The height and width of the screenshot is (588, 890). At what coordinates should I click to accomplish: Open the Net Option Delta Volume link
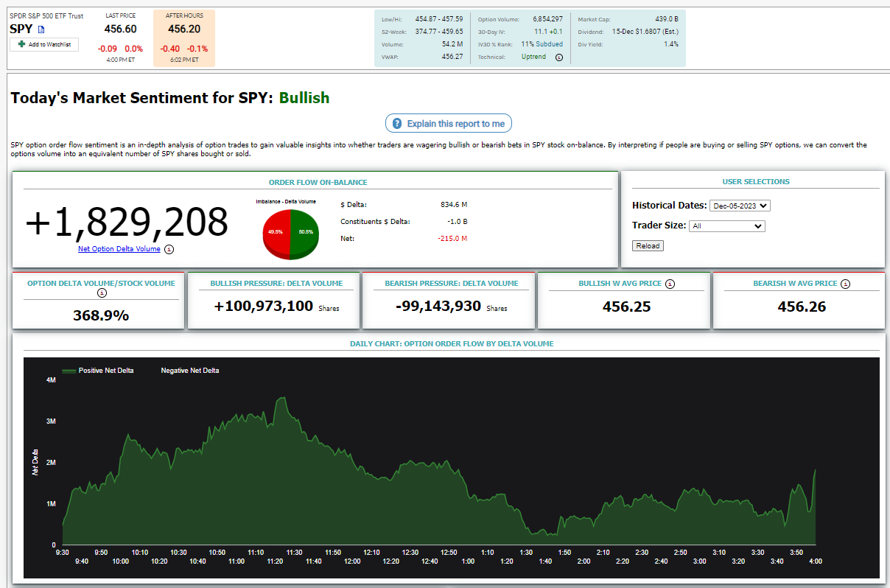point(119,249)
